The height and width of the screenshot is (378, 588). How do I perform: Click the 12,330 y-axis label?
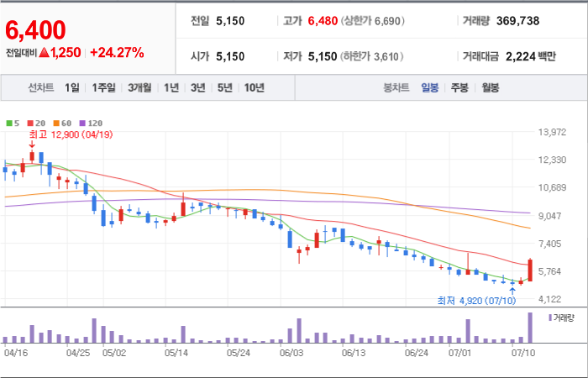[553, 160]
